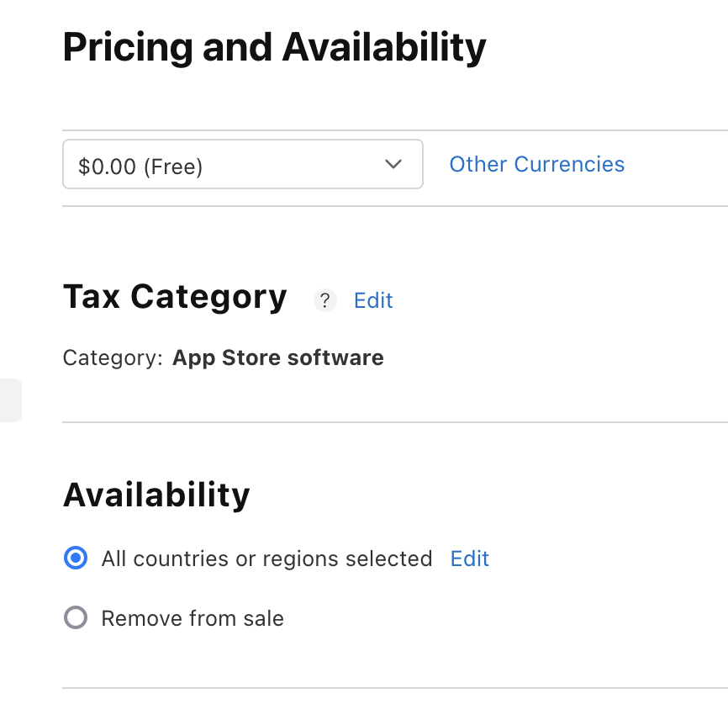
Task: Edit the Tax Category
Action: coord(373,300)
